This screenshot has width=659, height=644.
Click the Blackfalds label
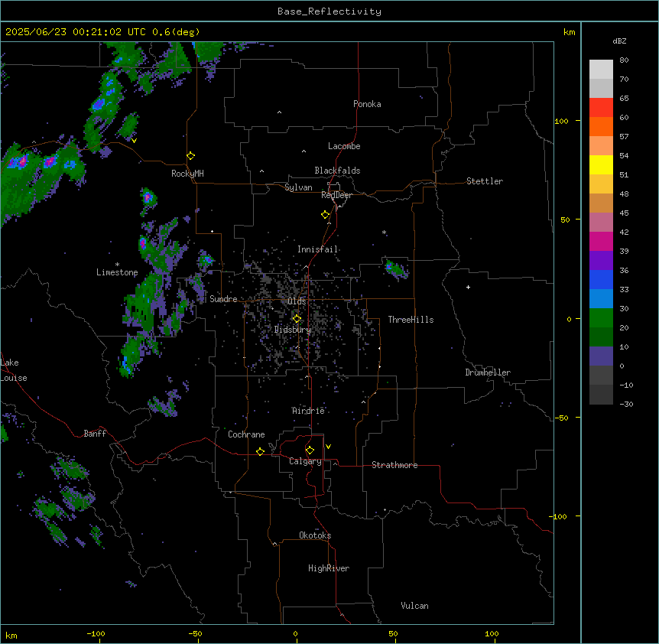click(337, 171)
